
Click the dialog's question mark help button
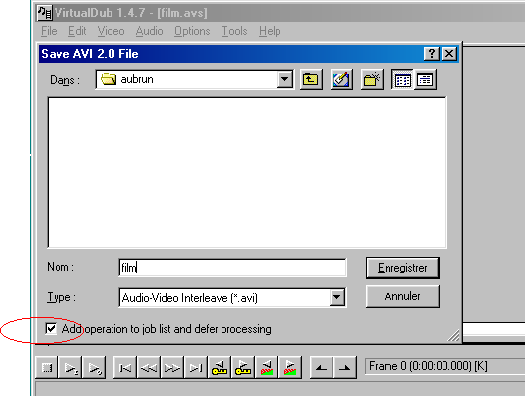[432, 54]
